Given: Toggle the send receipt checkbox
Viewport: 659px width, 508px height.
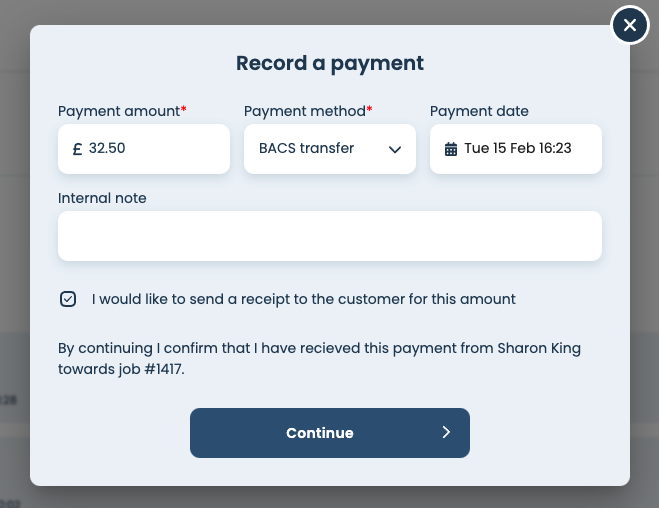Looking at the screenshot, I should pos(68,299).
